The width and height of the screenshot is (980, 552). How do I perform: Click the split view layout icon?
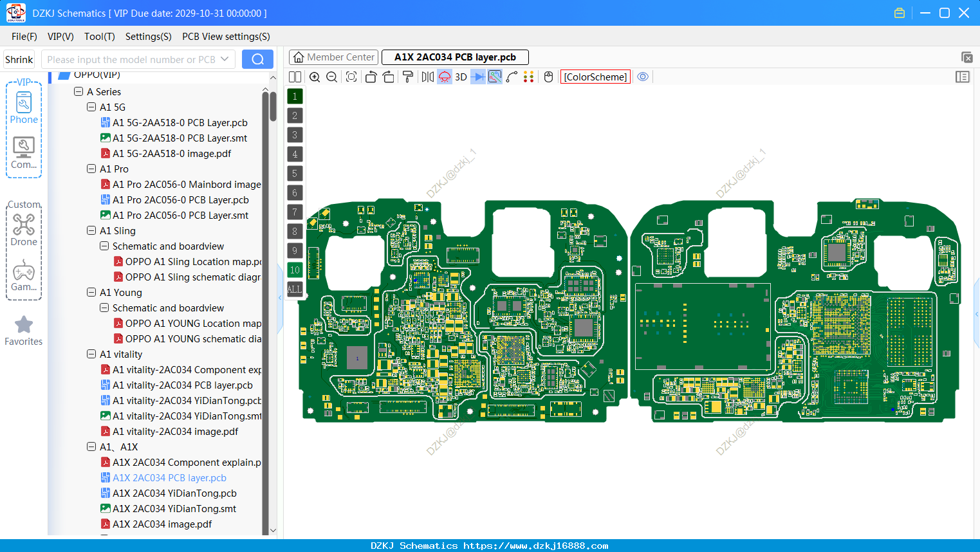[295, 77]
